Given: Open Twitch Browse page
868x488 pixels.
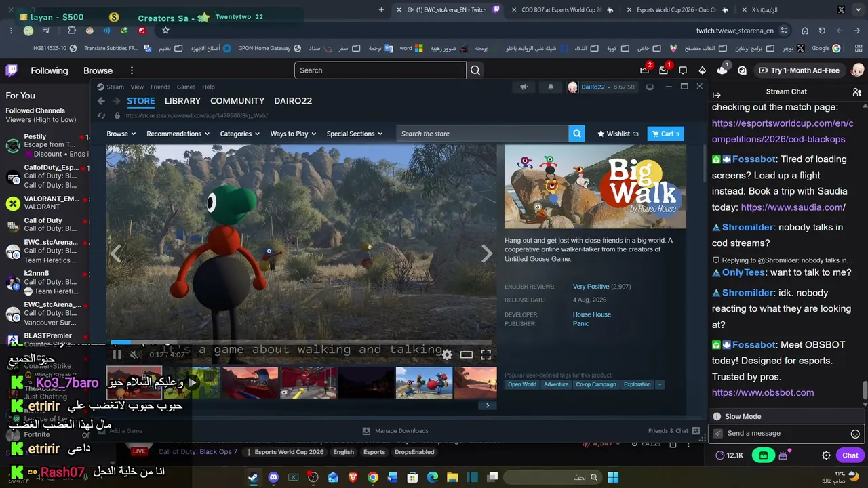Looking at the screenshot, I should pos(98,70).
